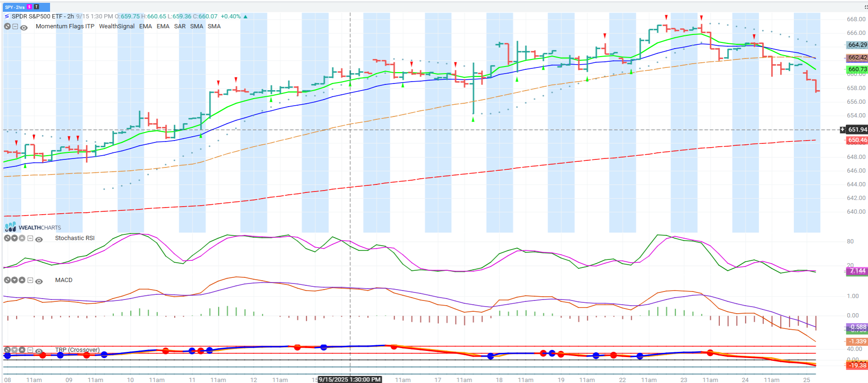The width and height of the screenshot is (868, 383).
Task: Click the black T badge on the SPY tab
Action: tap(36, 7)
